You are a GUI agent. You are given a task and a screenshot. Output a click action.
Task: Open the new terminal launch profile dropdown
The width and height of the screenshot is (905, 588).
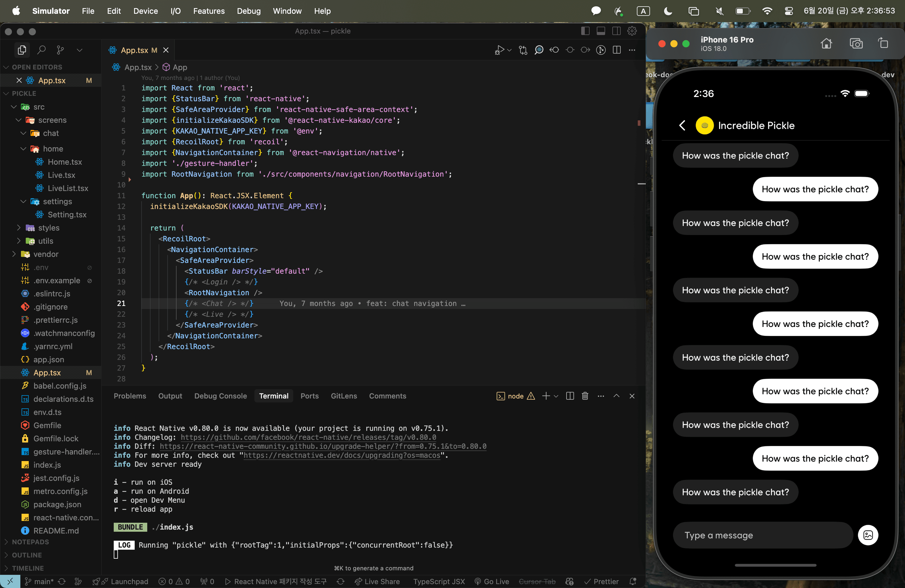(556, 396)
